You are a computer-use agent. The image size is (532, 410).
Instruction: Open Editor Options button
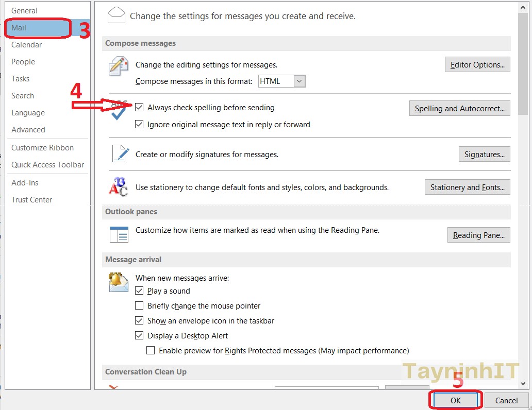point(477,65)
